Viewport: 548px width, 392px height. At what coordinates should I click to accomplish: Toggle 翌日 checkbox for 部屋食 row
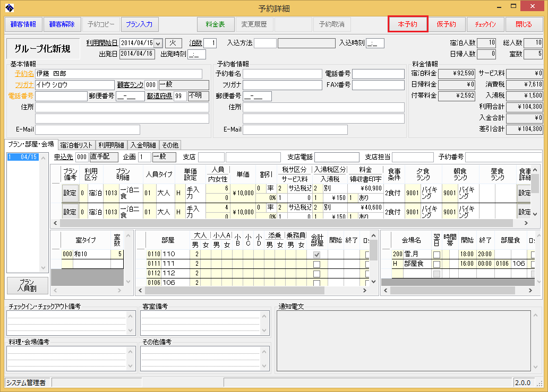click(x=436, y=264)
